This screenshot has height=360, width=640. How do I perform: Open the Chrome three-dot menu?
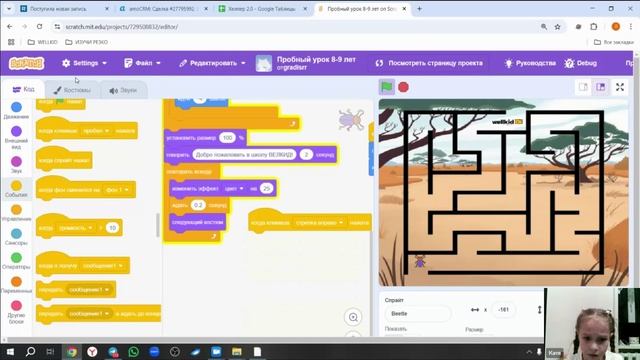(631, 27)
